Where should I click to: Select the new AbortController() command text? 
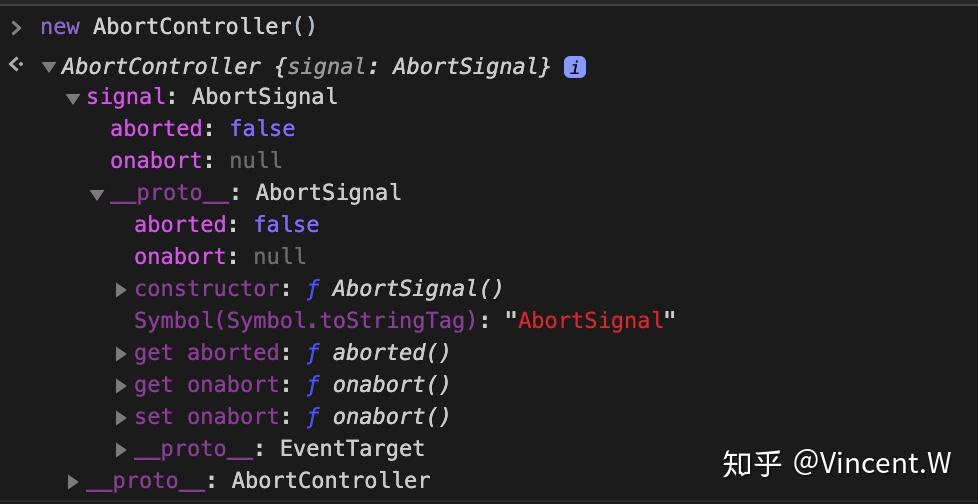pyautogui.click(x=178, y=27)
